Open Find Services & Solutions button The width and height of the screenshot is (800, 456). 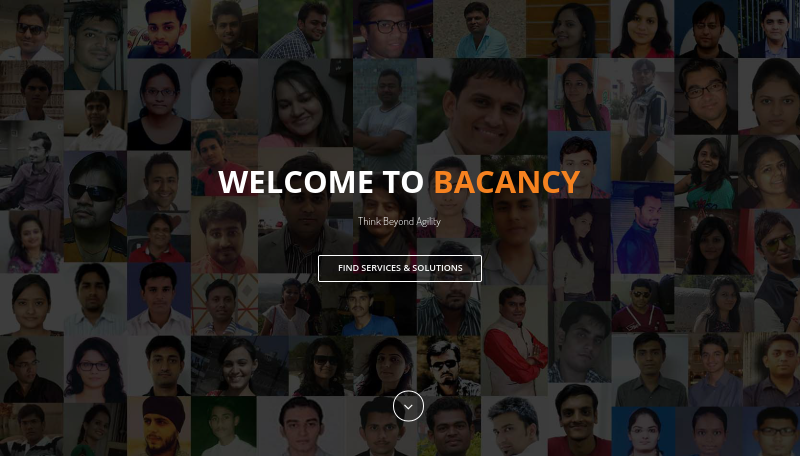pos(400,268)
